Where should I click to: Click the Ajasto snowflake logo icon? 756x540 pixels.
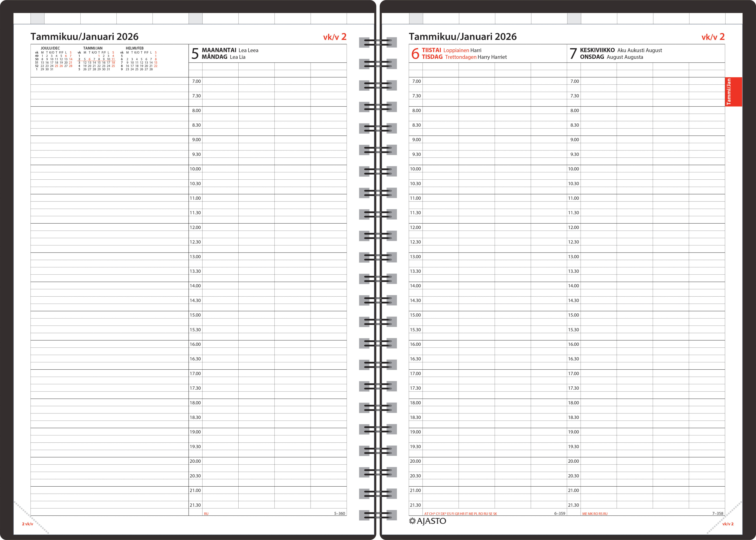coord(412,521)
